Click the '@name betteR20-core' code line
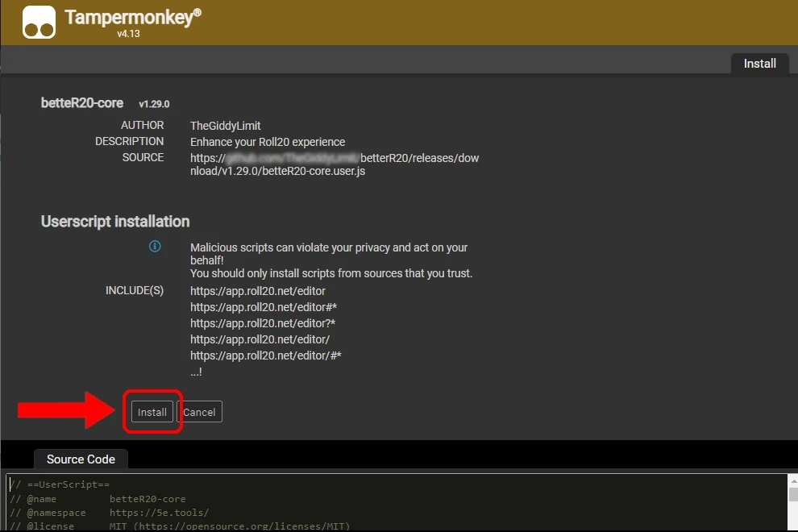798x532 pixels. click(98, 499)
